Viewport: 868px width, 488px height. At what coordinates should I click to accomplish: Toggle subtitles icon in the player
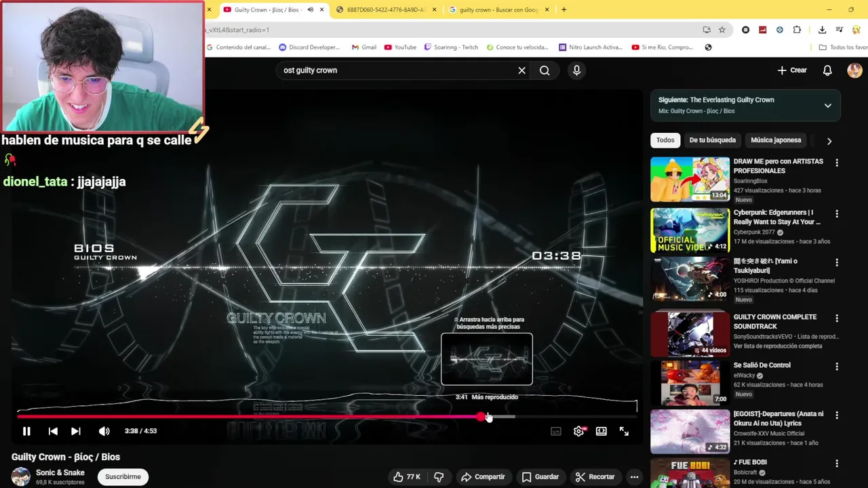pos(556,431)
